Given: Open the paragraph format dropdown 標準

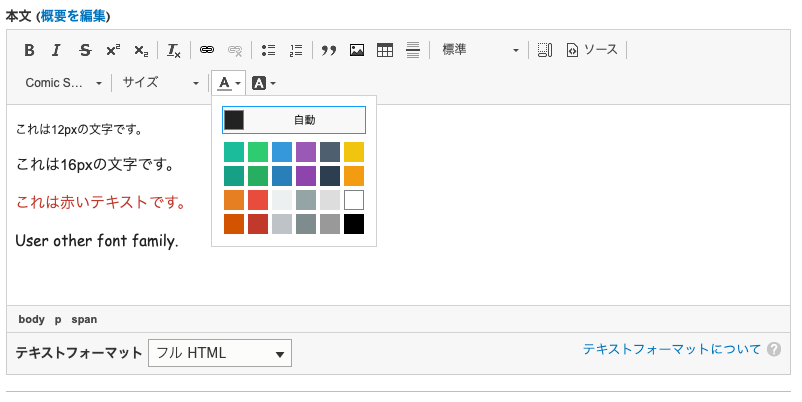Looking at the screenshot, I should coord(479,50).
